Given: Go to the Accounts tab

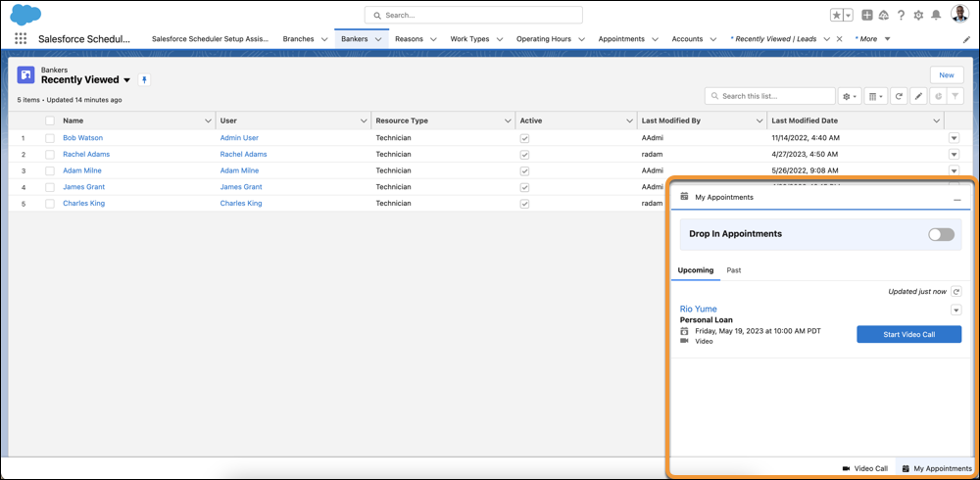Looking at the screenshot, I should (688, 39).
